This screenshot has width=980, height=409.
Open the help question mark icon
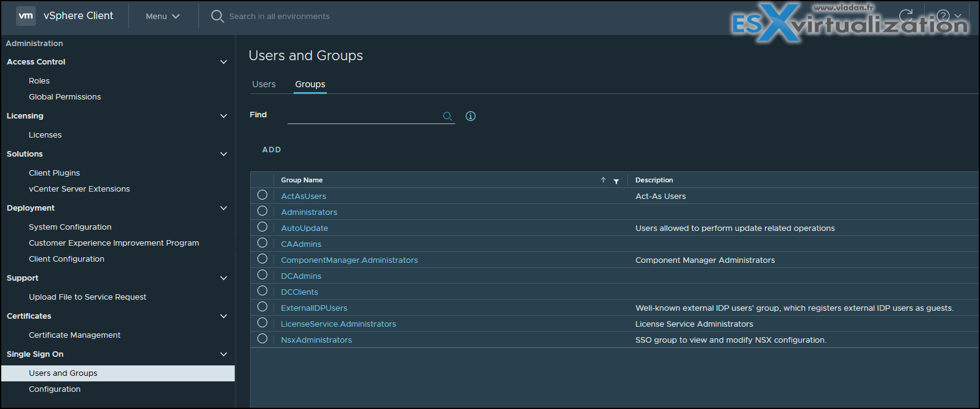pyautogui.click(x=943, y=16)
